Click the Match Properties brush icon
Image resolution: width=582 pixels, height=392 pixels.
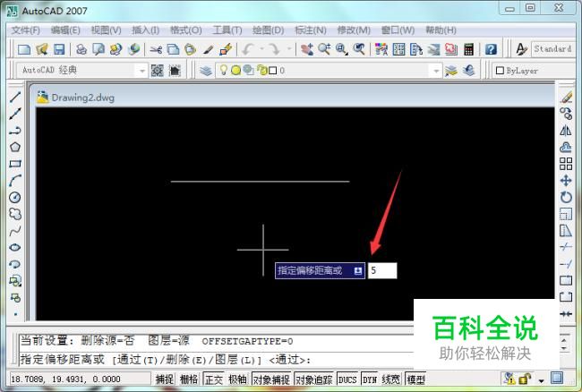(x=208, y=49)
